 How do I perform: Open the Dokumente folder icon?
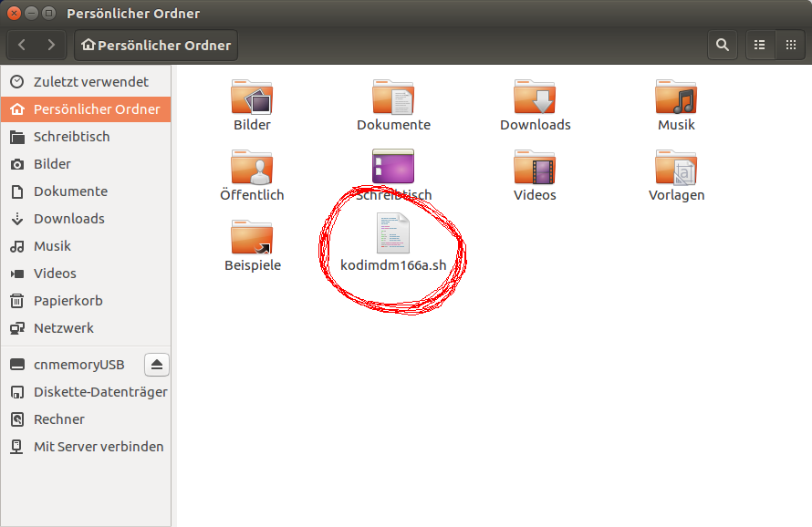[x=393, y=97]
